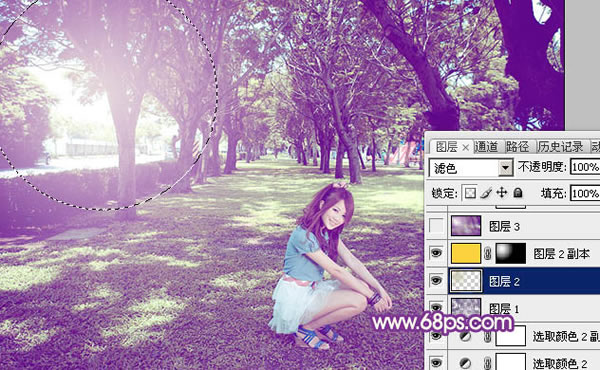Click the 选取颜色 2 adjustment layer icon

465,363
